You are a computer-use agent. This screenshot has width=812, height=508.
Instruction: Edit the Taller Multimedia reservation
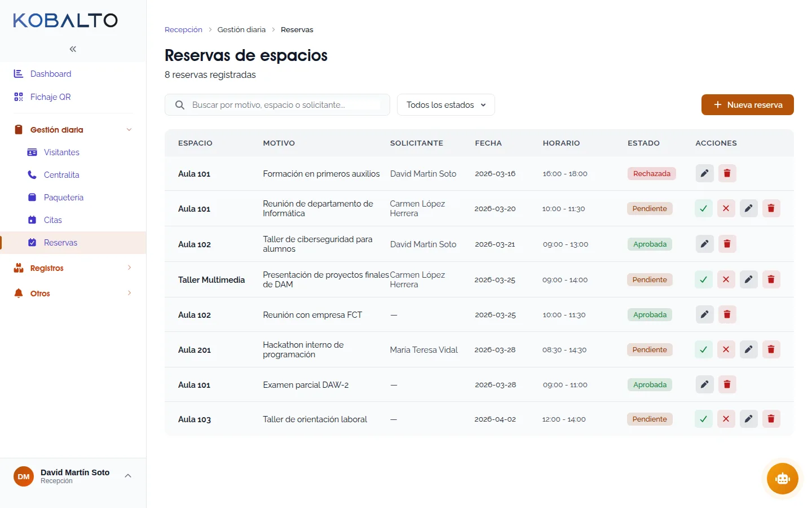click(x=748, y=279)
